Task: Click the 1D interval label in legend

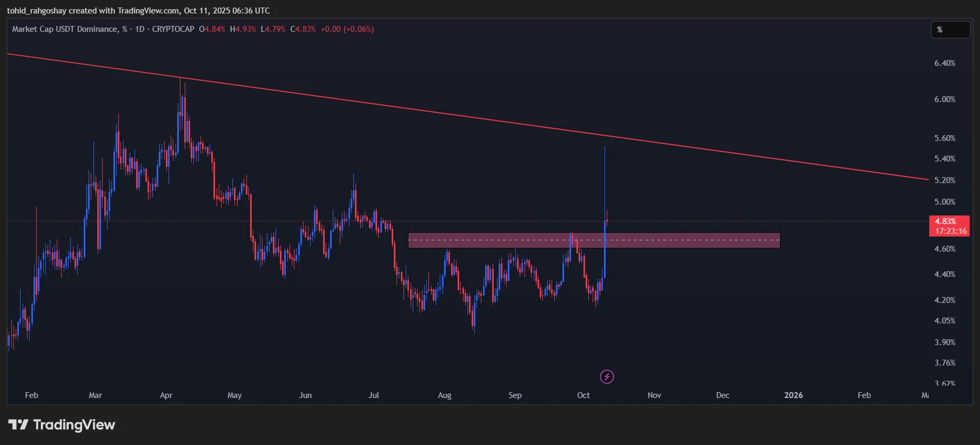Action: (139, 29)
